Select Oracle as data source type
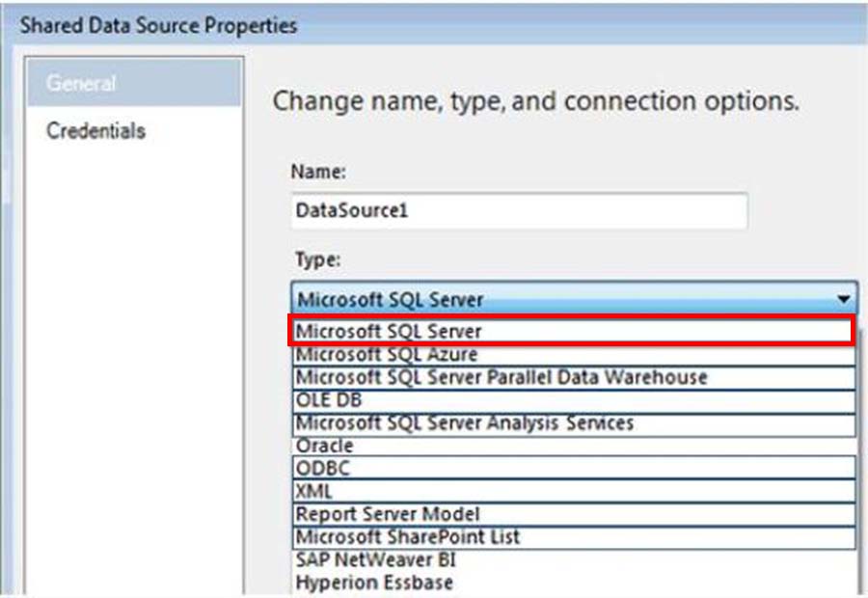 [x=574, y=446]
